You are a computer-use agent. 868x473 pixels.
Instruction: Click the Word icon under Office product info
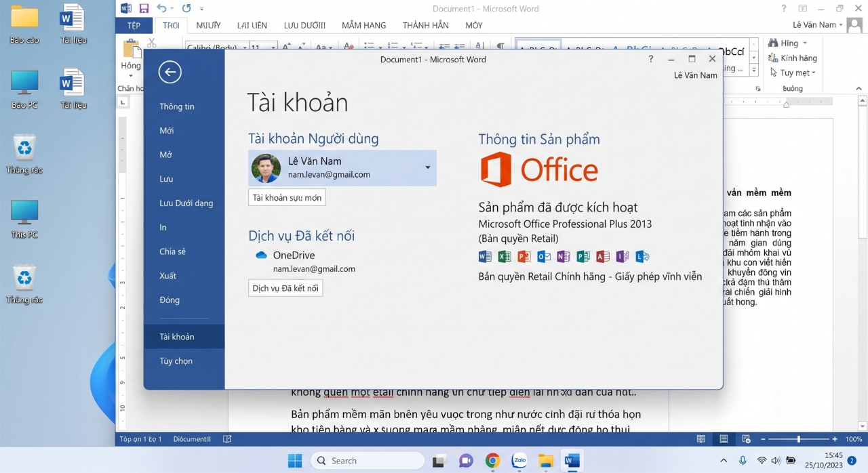pyautogui.click(x=485, y=257)
